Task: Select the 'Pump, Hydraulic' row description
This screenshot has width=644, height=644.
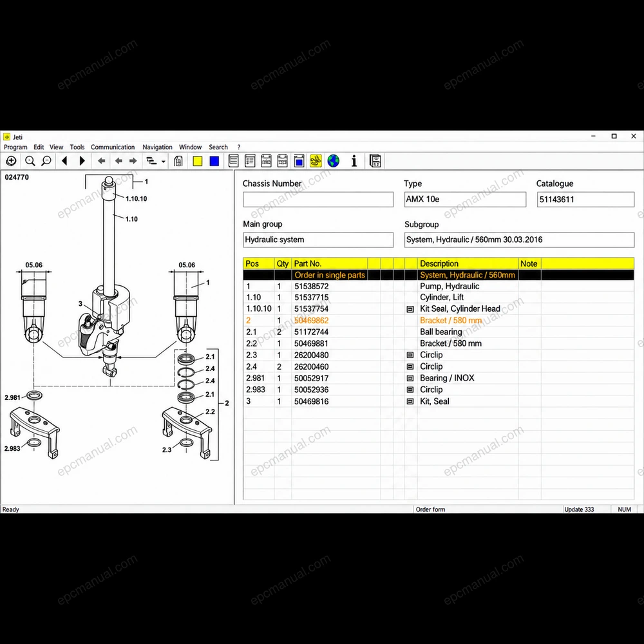Action: click(x=450, y=287)
